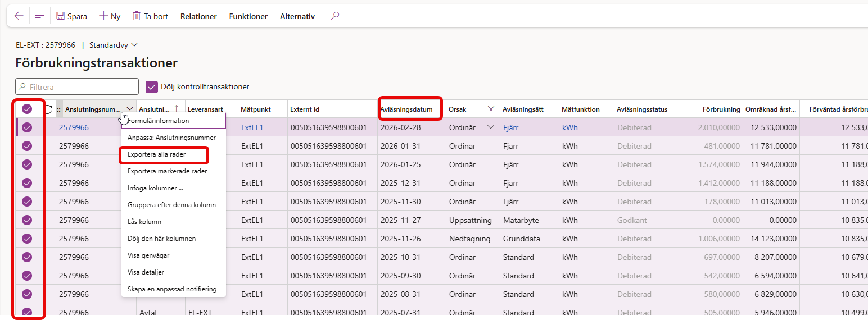Click the grid refresh icon
The width and height of the screenshot is (868, 320).
pos(47,109)
